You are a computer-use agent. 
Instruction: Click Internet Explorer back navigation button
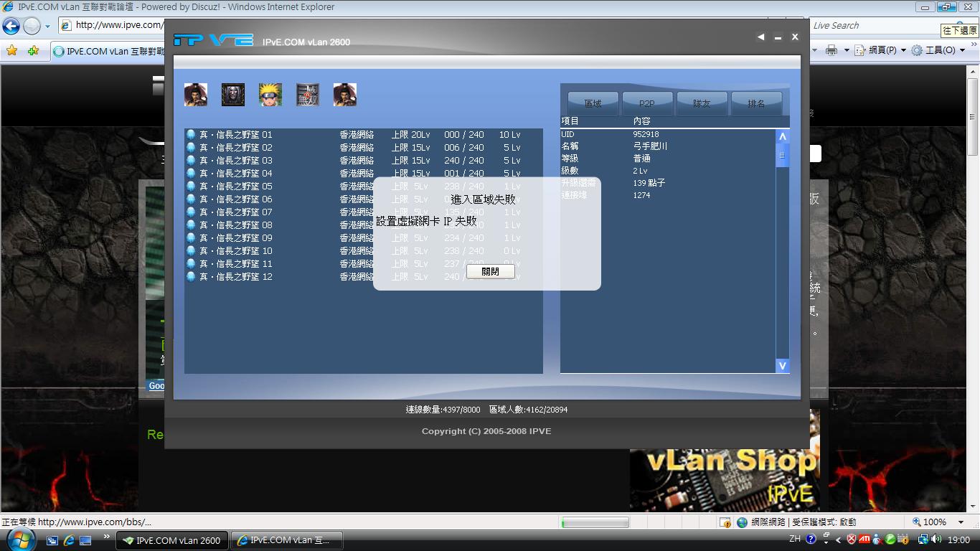coord(11,27)
